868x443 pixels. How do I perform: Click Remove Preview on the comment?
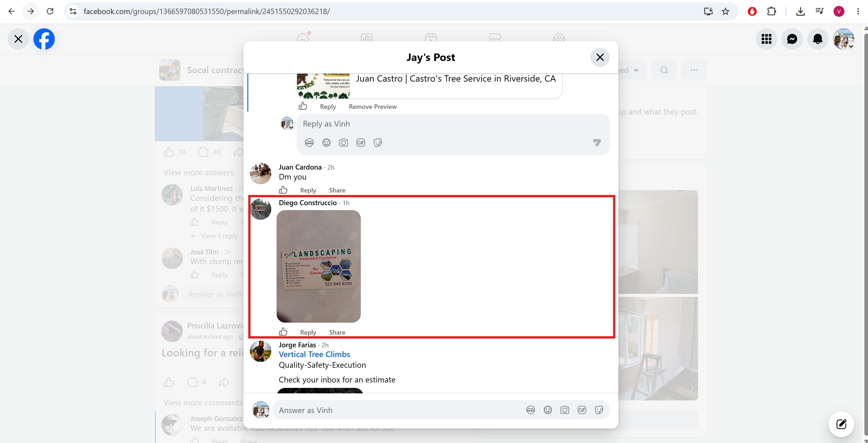[373, 107]
